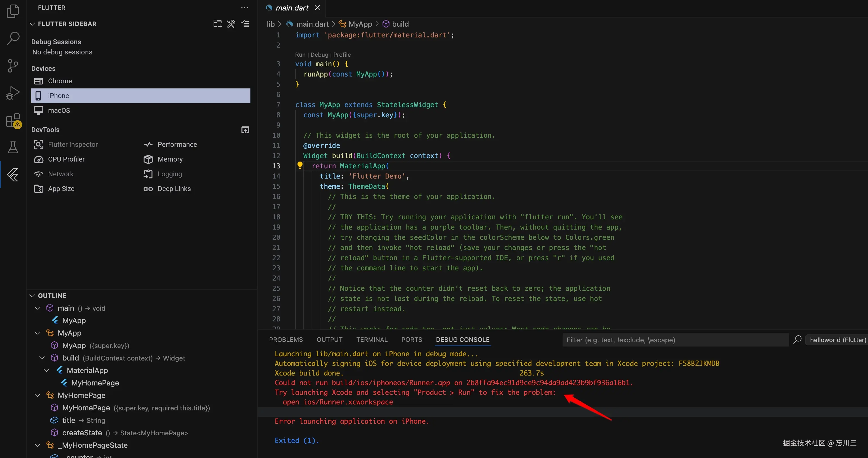Click the lightbulb code action on line 13
The image size is (868, 458).
299,166
